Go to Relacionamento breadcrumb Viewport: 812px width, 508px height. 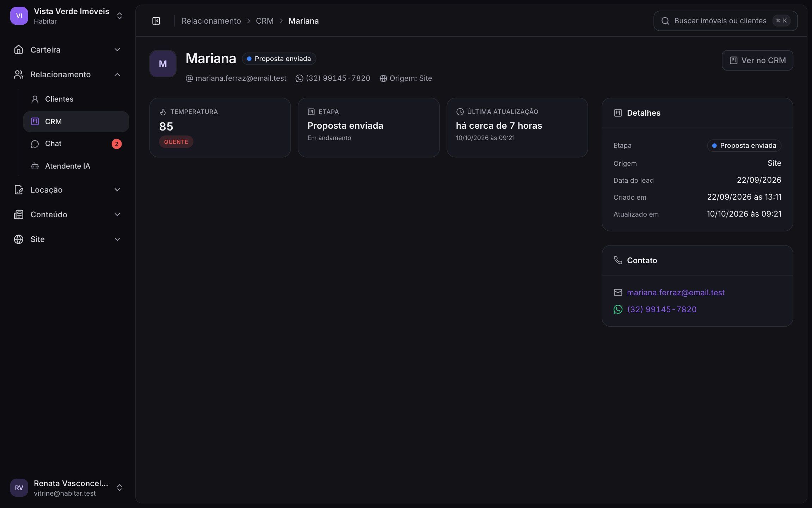coord(211,21)
